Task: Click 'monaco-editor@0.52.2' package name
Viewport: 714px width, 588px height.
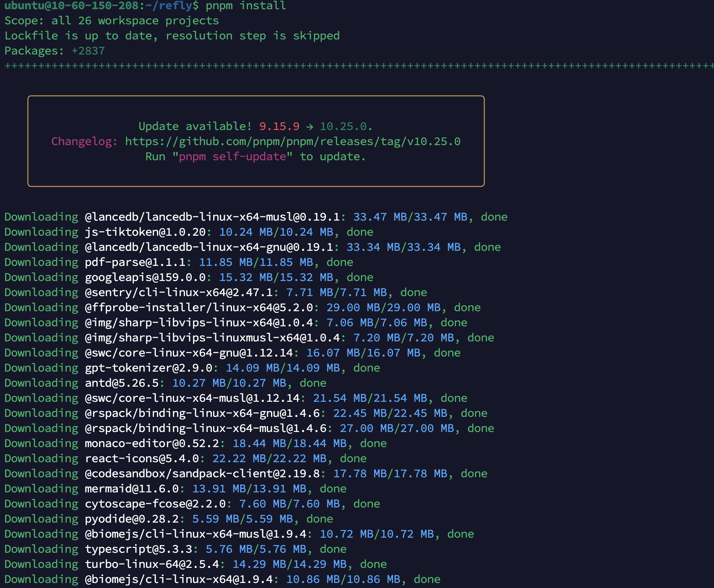Action: pyautogui.click(x=152, y=444)
